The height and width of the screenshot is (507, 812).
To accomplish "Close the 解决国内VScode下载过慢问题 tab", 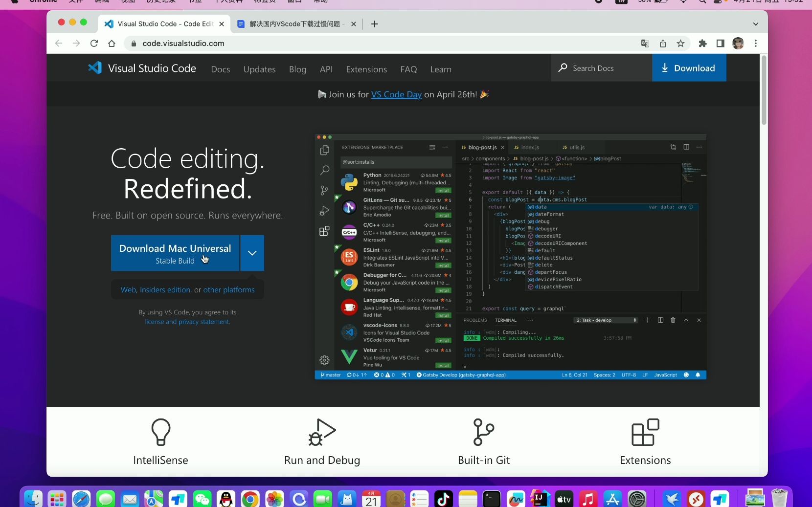I will point(353,24).
